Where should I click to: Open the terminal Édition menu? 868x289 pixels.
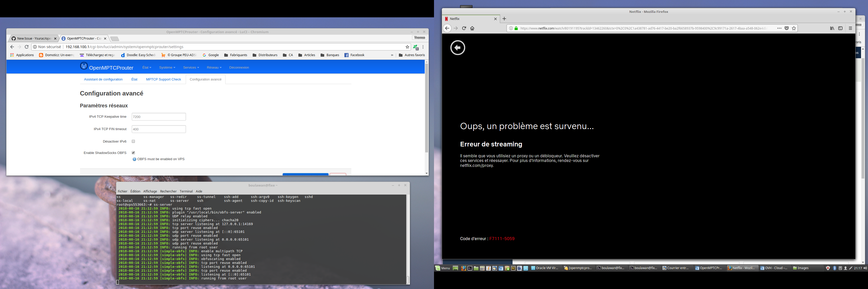pos(135,191)
